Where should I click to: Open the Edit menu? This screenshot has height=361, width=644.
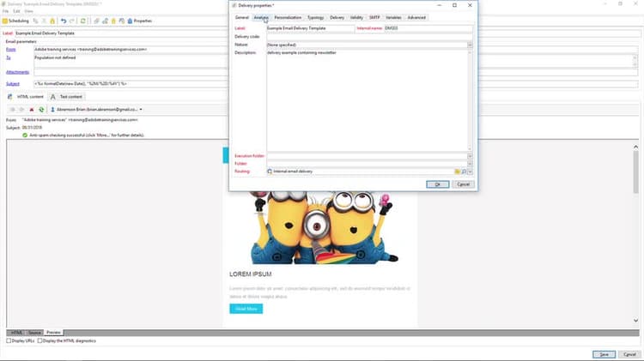click(x=16, y=11)
